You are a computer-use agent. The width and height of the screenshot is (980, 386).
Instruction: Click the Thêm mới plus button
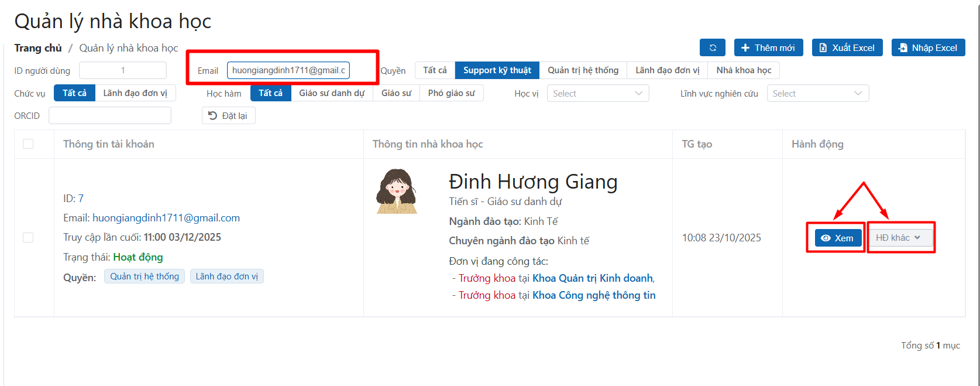coord(768,48)
